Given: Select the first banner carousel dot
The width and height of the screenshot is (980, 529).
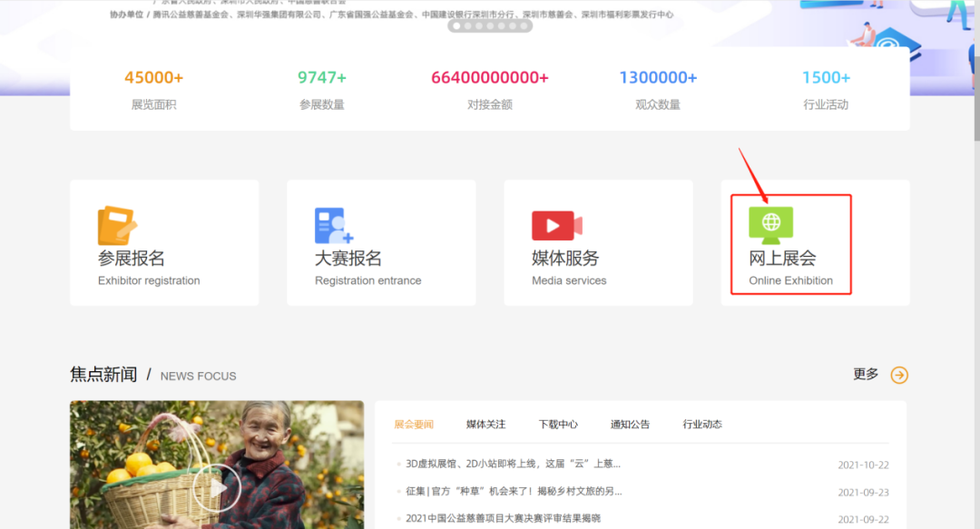Looking at the screenshot, I should (456, 26).
